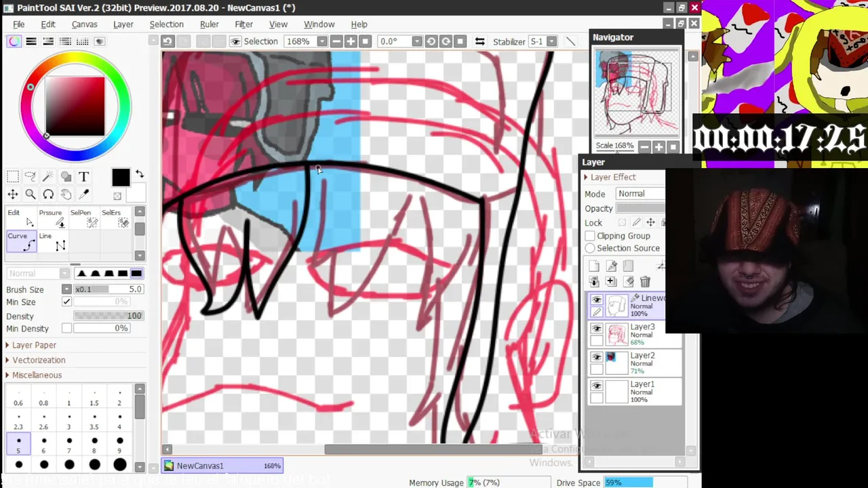Image resolution: width=868 pixels, height=488 pixels.
Task: Open the Stabilizer S-1 dropdown
Action: (551, 41)
